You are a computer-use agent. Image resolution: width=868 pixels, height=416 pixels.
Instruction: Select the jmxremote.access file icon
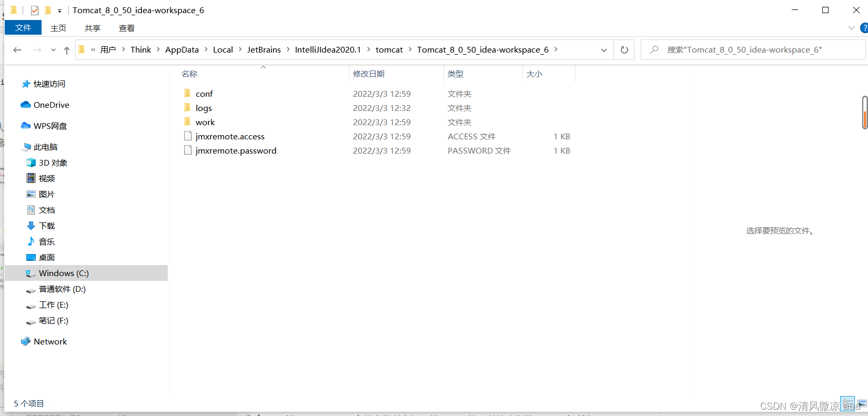[188, 136]
